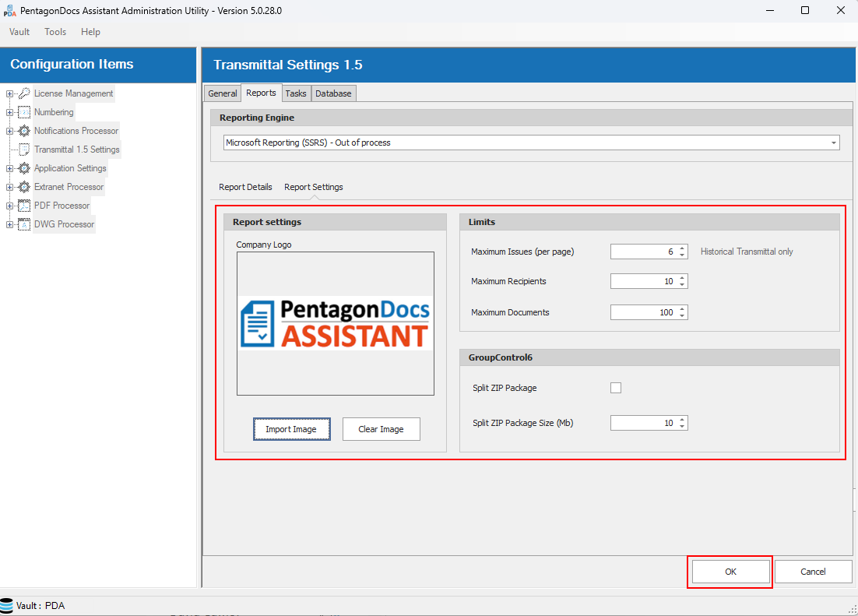Open the Tools menu
This screenshot has width=858, height=616.
pos(55,32)
